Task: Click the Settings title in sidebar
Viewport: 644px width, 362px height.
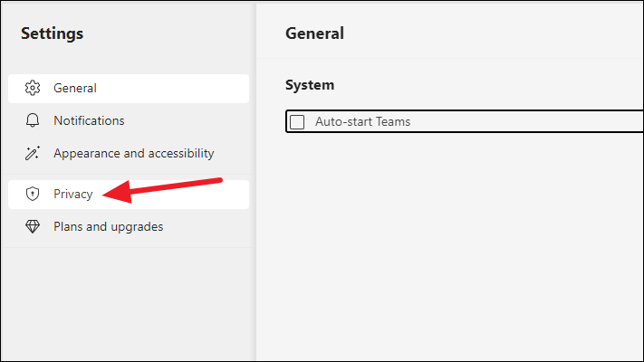Action: pos(53,33)
